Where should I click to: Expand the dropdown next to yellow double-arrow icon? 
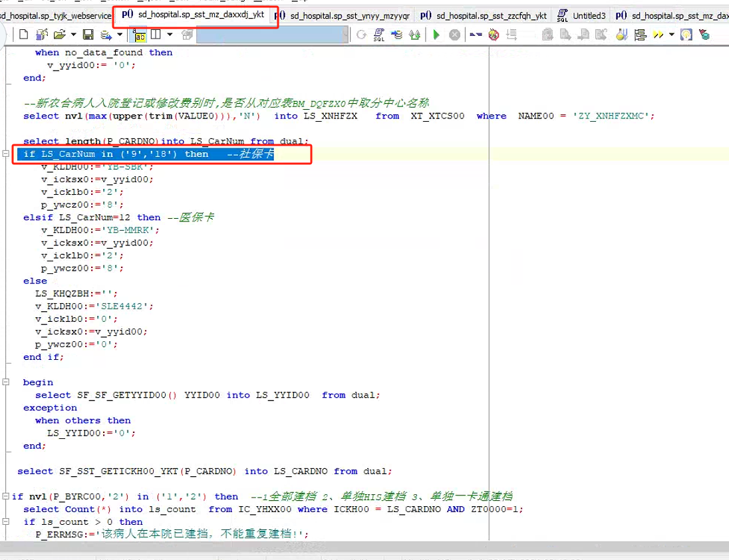[x=671, y=35]
